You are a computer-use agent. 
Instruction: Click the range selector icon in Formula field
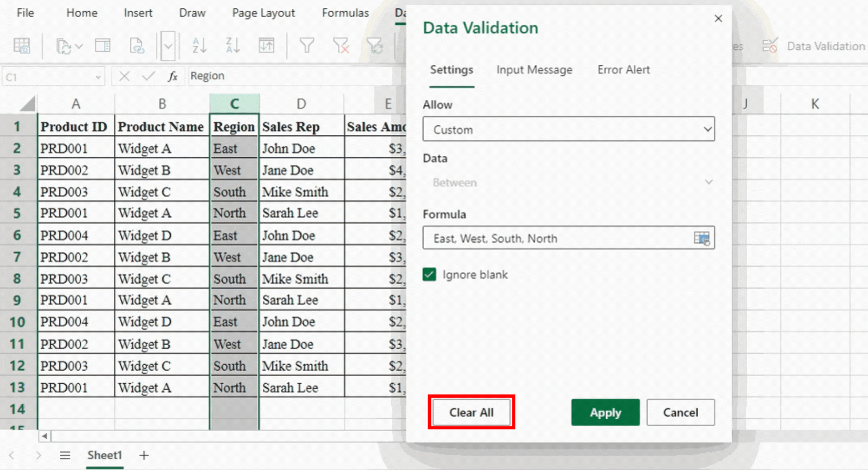click(x=701, y=238)
